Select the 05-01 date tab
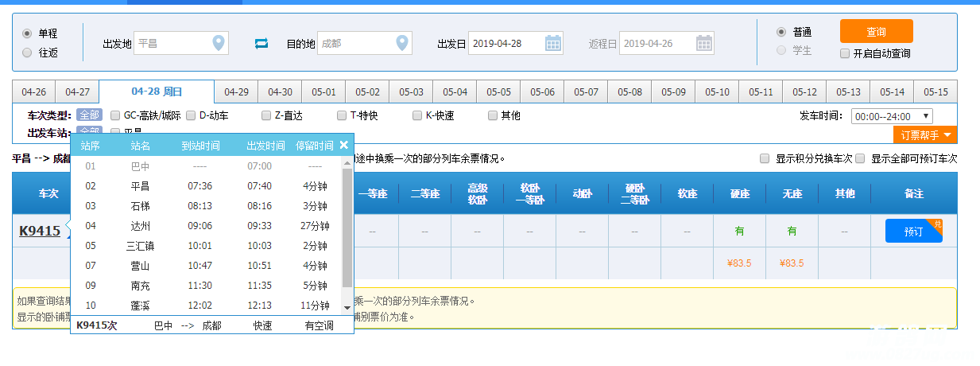 point(323,91)
